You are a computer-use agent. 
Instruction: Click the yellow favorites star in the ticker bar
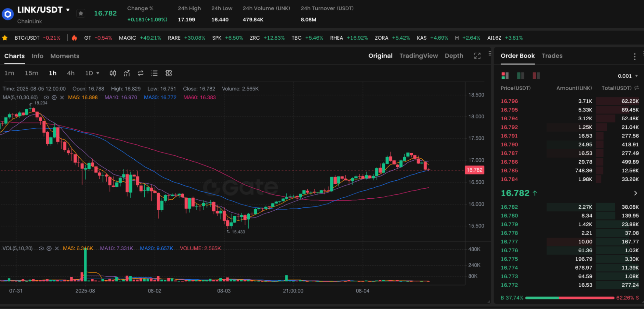(5, 38)
